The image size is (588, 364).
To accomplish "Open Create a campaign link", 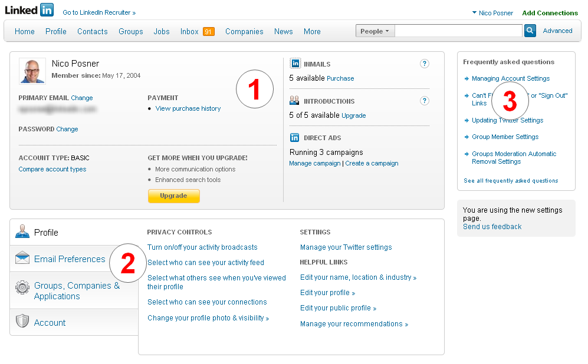I will [372, 163].
